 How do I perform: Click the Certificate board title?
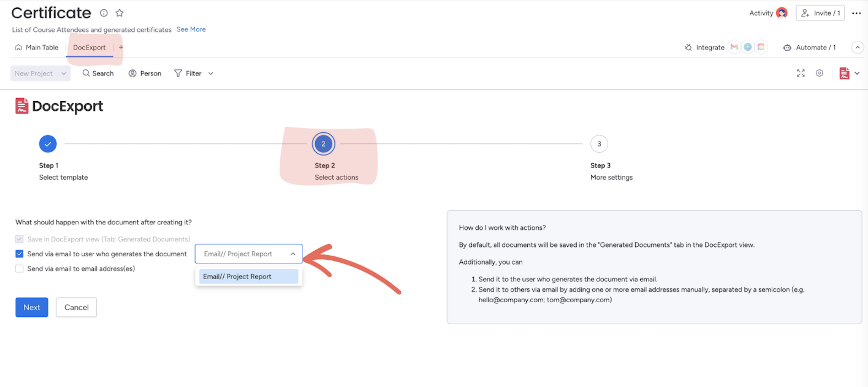tap(51, 13)
